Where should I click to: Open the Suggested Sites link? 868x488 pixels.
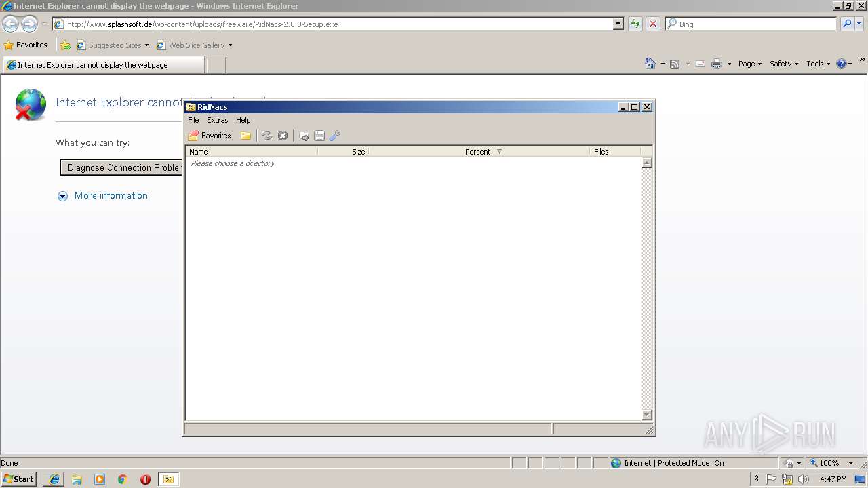point(112,45)
